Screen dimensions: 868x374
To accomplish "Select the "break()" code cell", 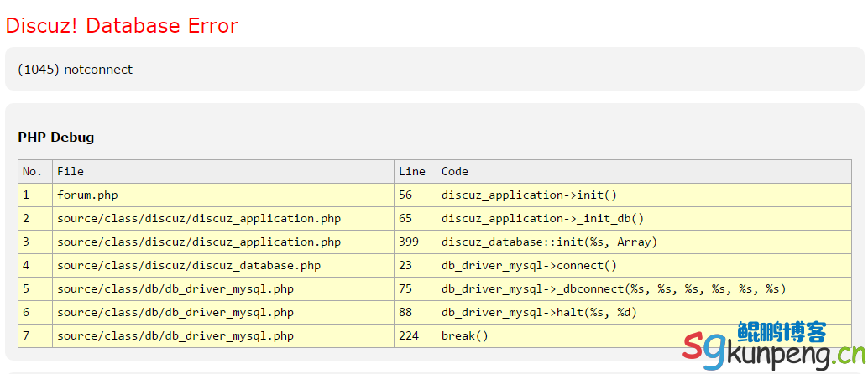I will [645, 335].
